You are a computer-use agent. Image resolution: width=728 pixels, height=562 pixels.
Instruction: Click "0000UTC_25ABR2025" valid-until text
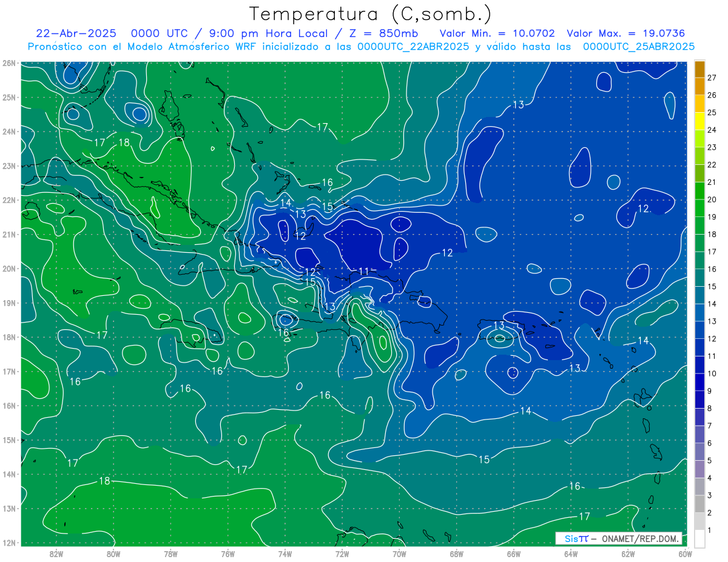click(639, 47)
